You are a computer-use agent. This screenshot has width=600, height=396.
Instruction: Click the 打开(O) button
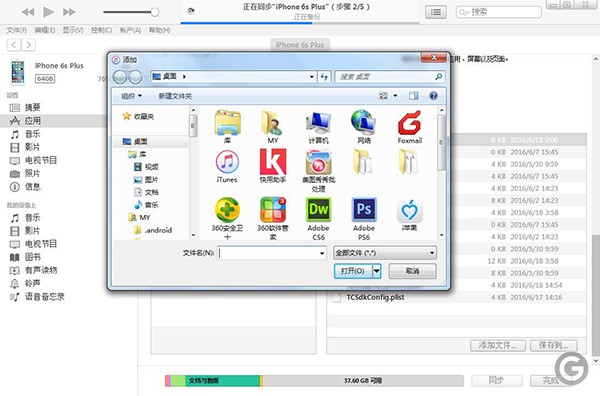pyautogui.click(x=353, y=271)
